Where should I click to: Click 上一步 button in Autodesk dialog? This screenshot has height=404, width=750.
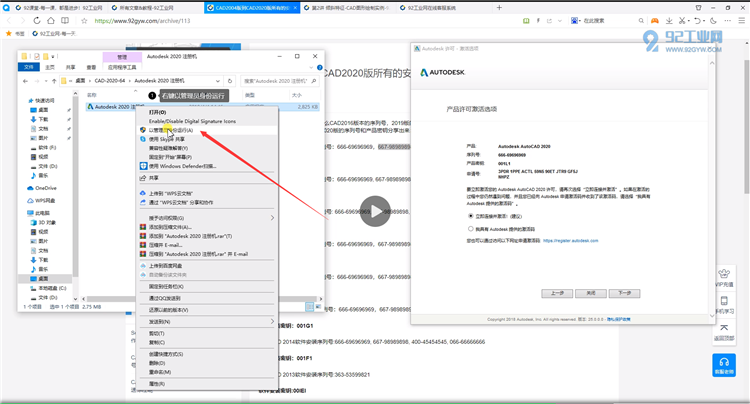click(x=557, y=293)
